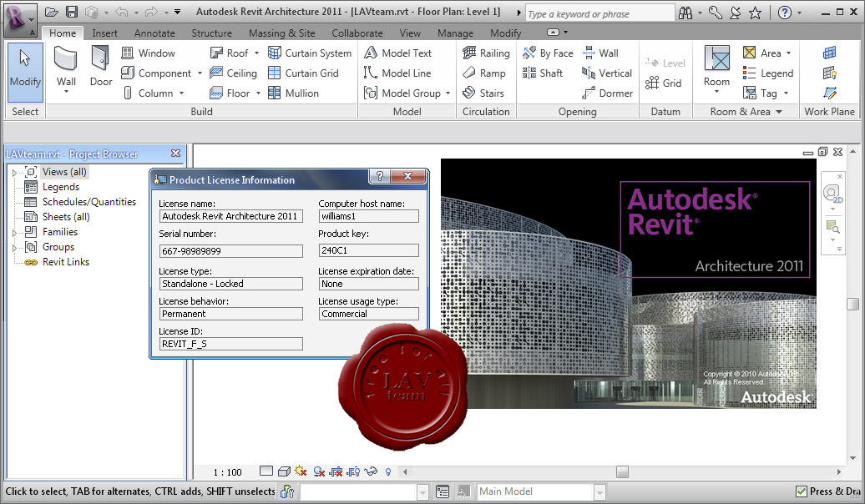The image size is (865, 504).
Task: Open the Manage ribbon tab
Action: 455,33
